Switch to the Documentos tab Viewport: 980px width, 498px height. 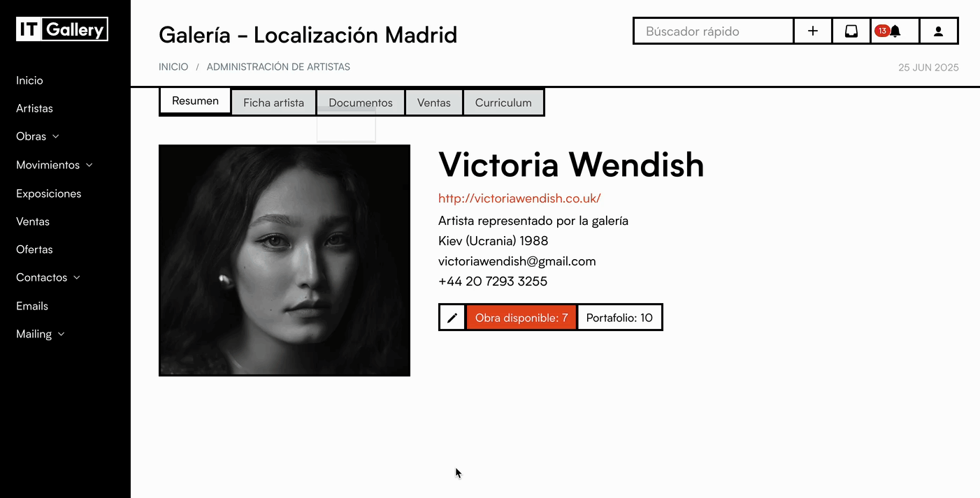[x=361, y=103]
